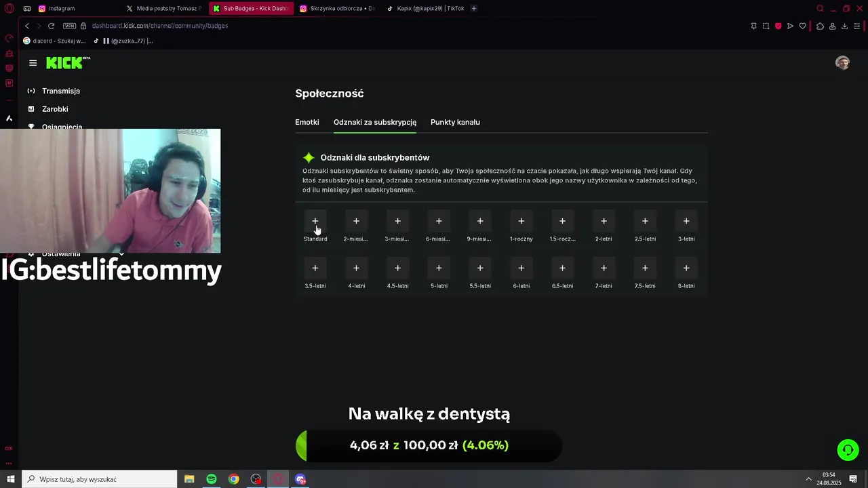Screen dimensions: 868x488
Task: Add a badge for 5-letni
Action: click(x=439, y=268)
